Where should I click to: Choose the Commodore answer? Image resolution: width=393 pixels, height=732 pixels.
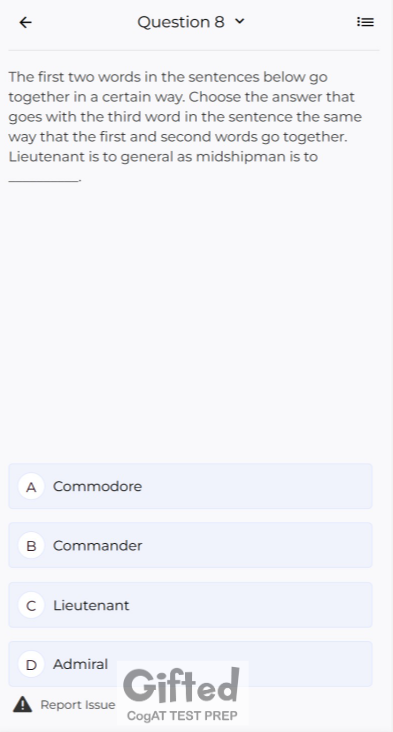click(x=190, y=486)
